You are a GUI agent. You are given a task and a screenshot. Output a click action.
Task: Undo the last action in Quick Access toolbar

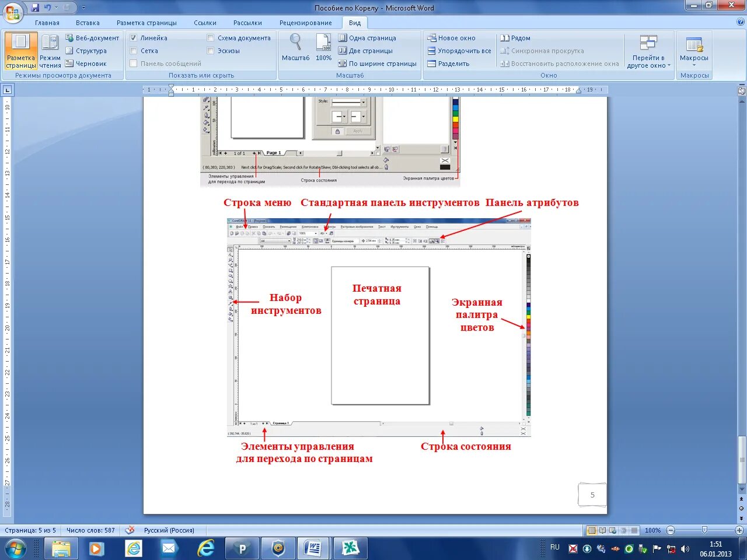click(47, 8)
